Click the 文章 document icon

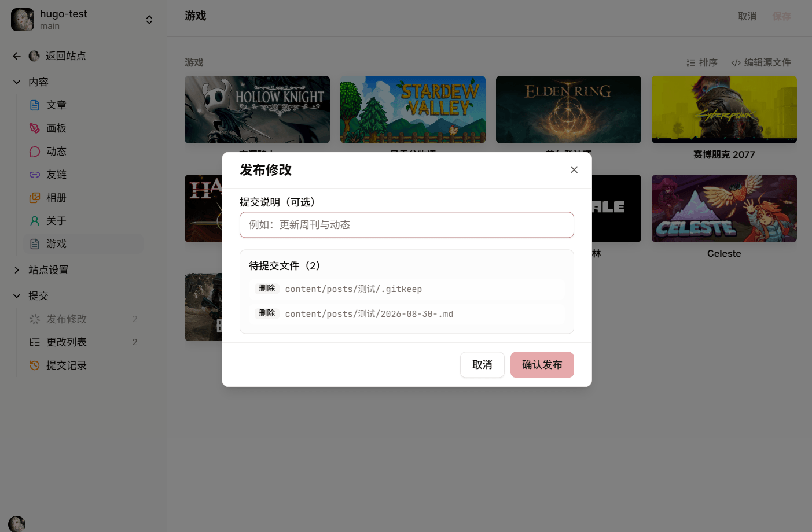tap(35, 105)
